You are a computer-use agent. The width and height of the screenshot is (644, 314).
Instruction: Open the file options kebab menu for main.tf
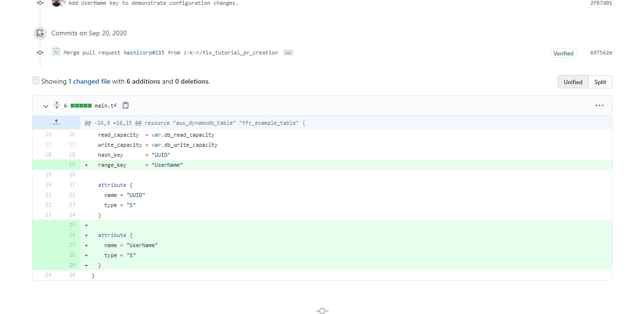coord(600,105)
